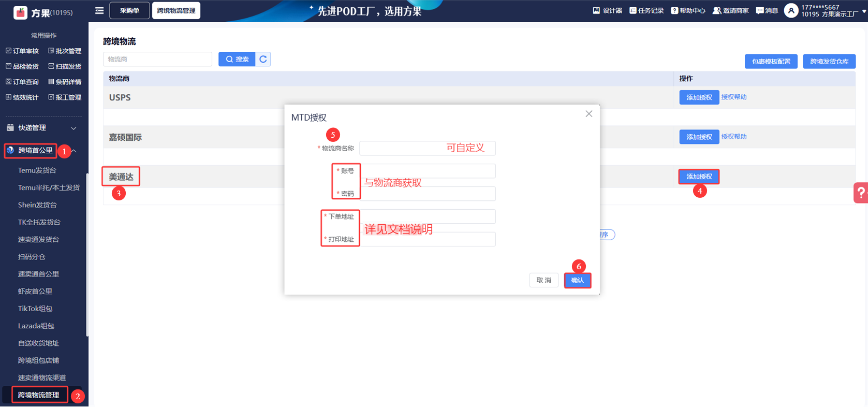868x407 pixels.
Task: Select the 跨境物流管理 top tab
Action: pyautogui.click(x=176, y=10)
